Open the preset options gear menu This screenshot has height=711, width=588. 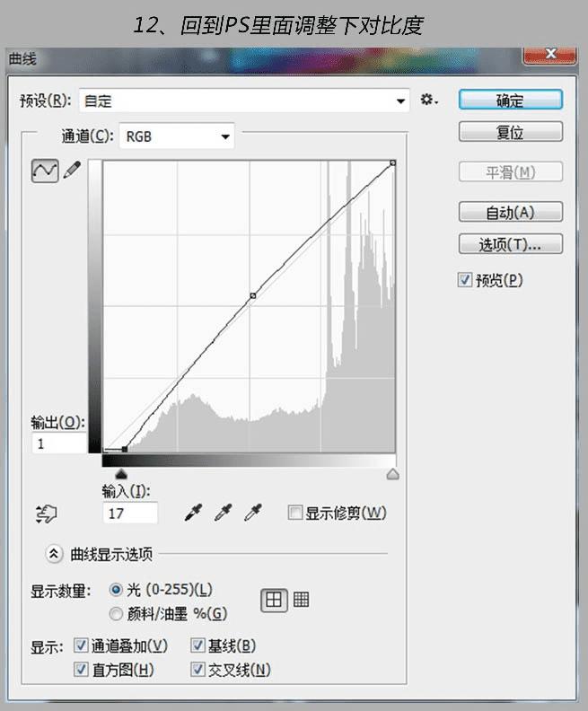coord(428,100)
